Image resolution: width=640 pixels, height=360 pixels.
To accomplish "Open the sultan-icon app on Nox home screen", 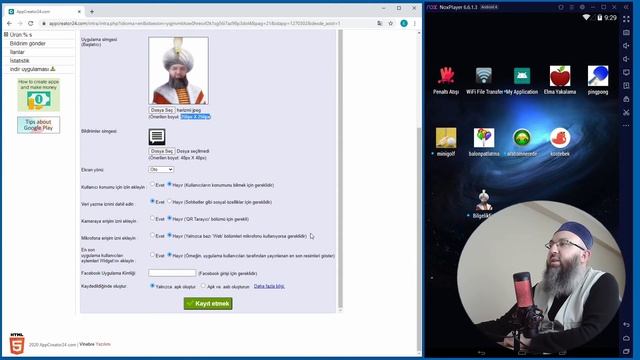I will pyautogui.click(x=484, y=200).
